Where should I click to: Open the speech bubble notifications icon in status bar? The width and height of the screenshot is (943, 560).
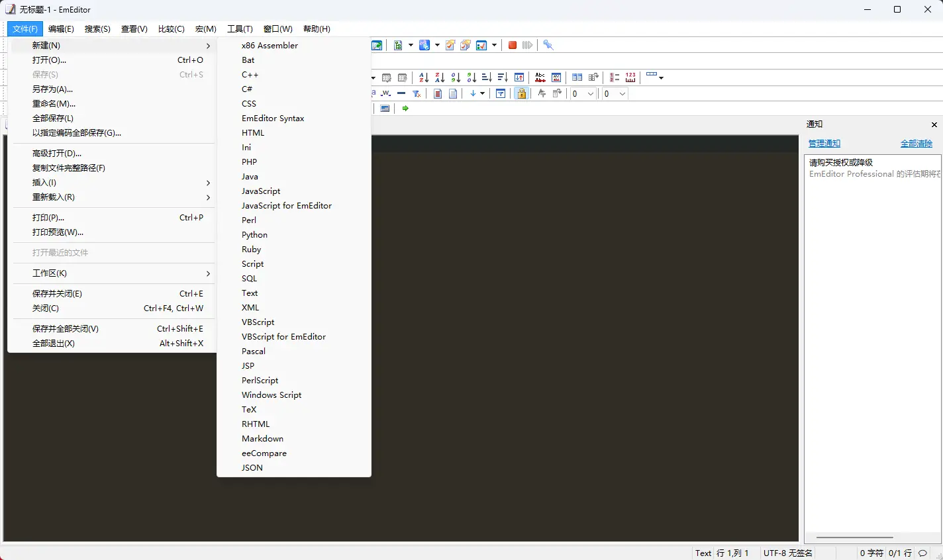922,553
